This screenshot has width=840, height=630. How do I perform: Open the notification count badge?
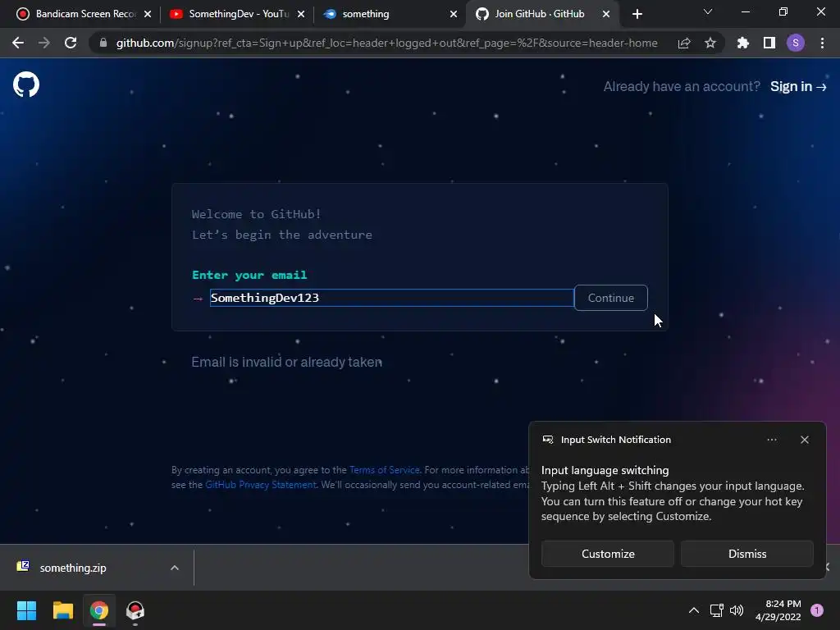point(817,610)
